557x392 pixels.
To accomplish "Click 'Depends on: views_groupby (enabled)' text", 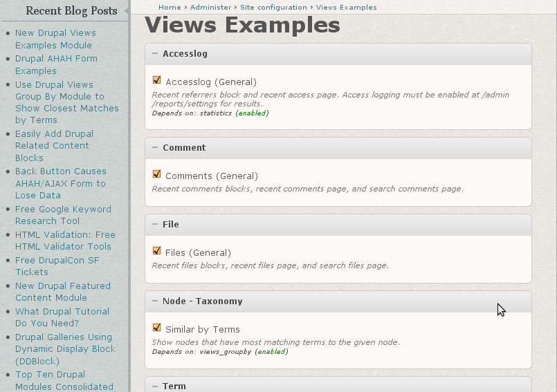I will coord(220,351).
